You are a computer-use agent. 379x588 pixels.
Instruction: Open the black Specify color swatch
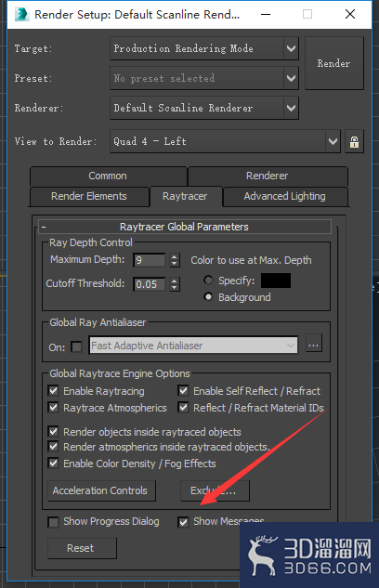click(276, 281)
